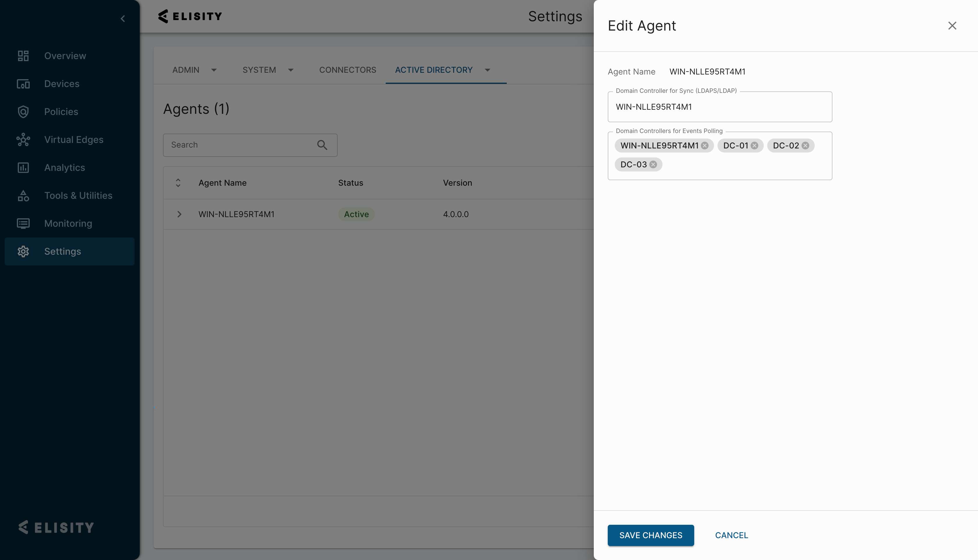Sort table using the sort arrows icon
This screenshot has height=560, width=978.
click(178, 183)
